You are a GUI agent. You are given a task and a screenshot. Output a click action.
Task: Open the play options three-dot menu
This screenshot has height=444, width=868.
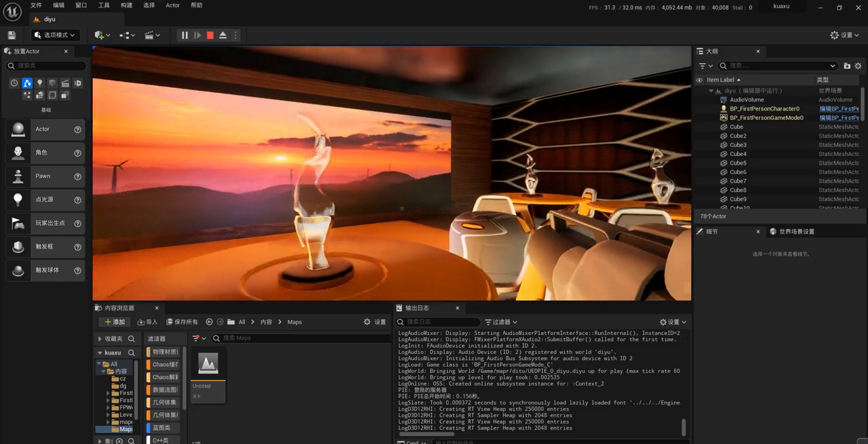pyautogui.click(x=235, y=35)
